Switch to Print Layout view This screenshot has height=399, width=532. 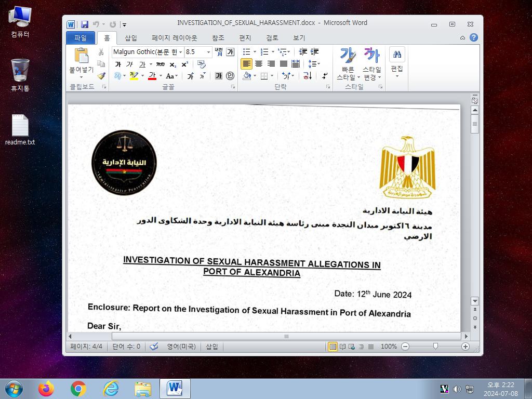coord(333,347)
